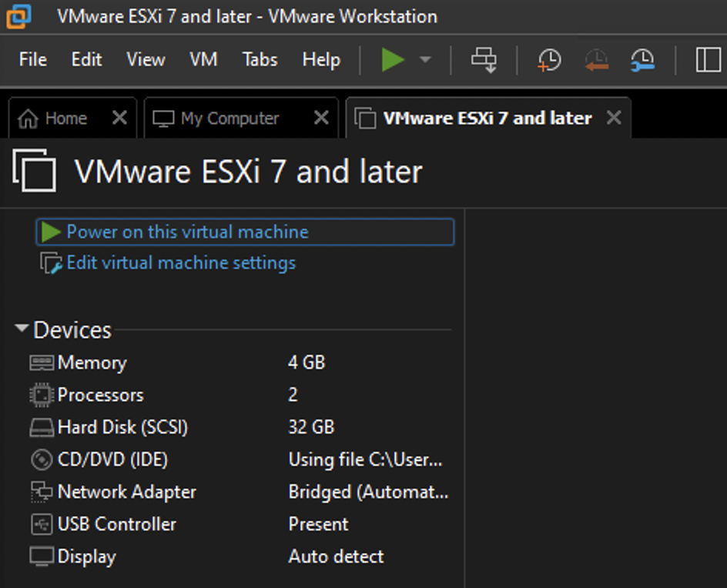The width and height of the screenshot is (727, 588).
Task: Click the CD/DVD disc icon
Action: pyautogui.click(x=42, y=460)
